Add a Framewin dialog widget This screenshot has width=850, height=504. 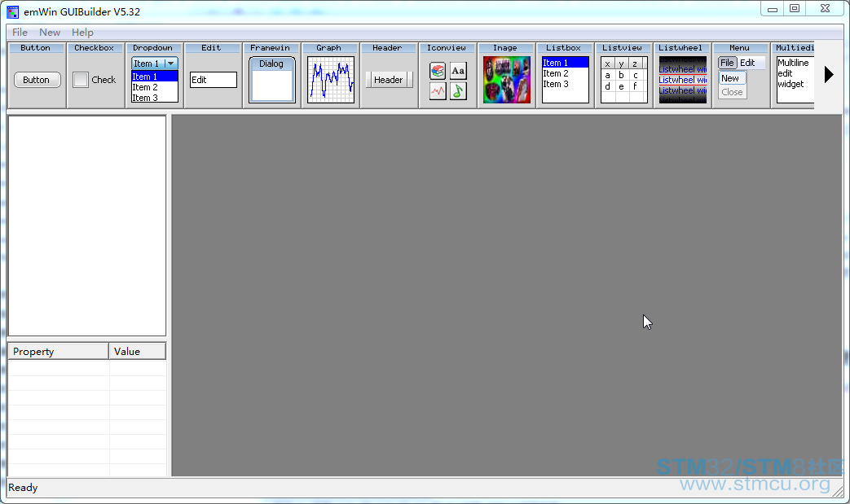click(x=271, y=75)
